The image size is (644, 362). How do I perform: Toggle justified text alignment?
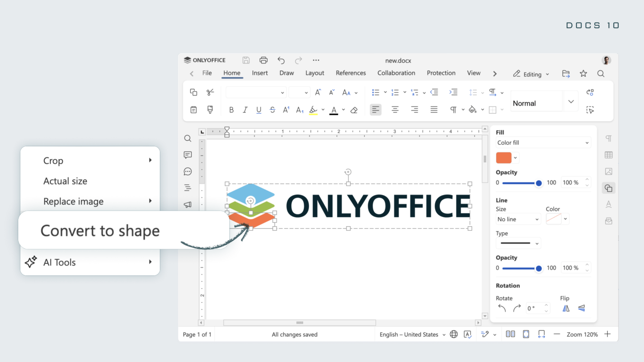[434, 110]
